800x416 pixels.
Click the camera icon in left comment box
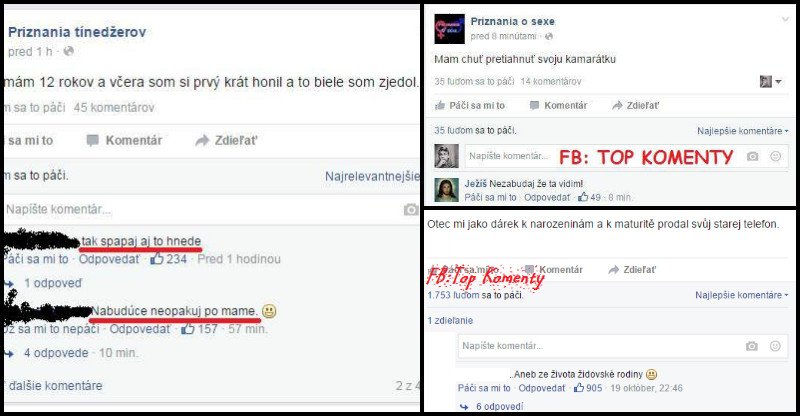(411, 209)
